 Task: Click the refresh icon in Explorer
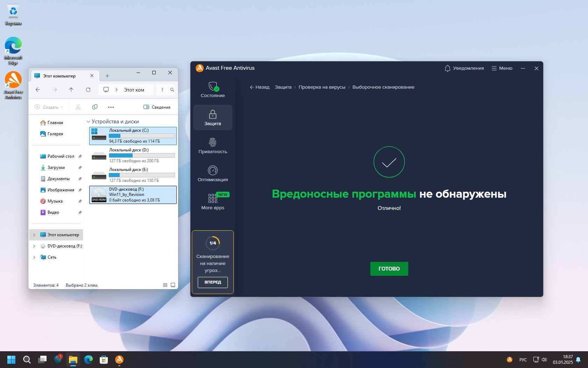[88, 90]
